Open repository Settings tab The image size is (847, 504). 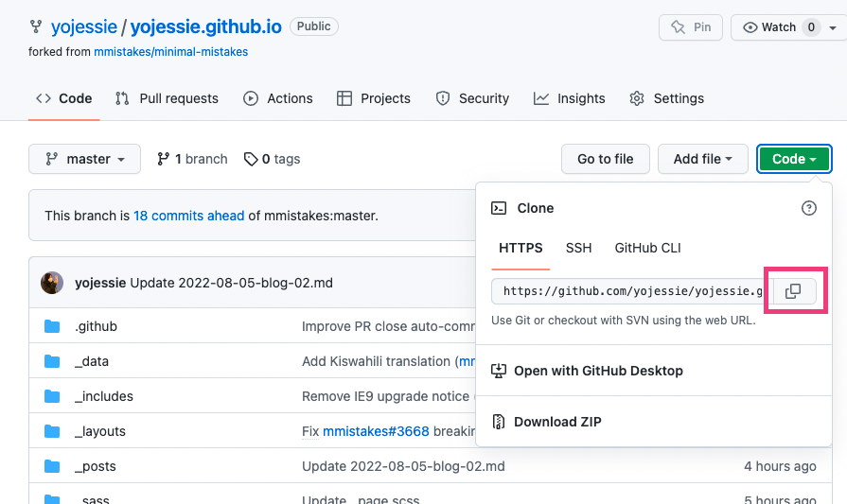pyautogui.click(x=667, y=98)
